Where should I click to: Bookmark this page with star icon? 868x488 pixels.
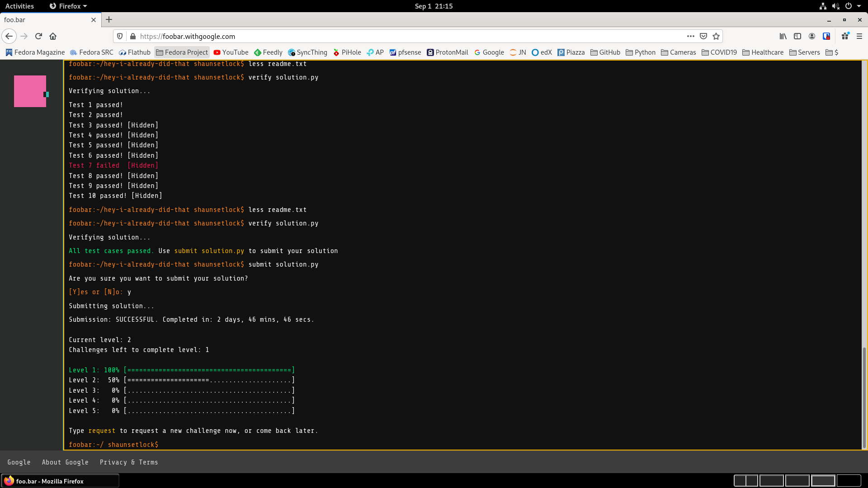(716, 36)
